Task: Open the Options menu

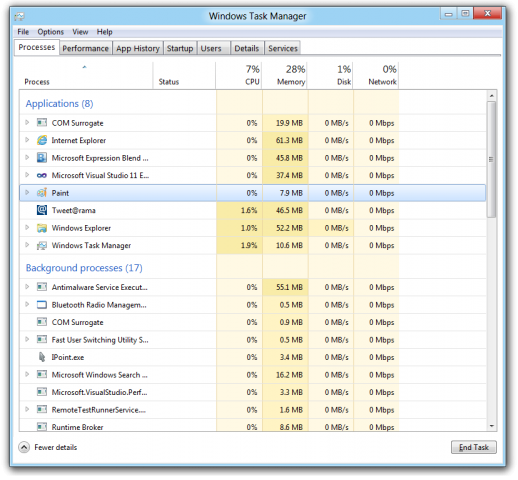Action: (50, 32)
